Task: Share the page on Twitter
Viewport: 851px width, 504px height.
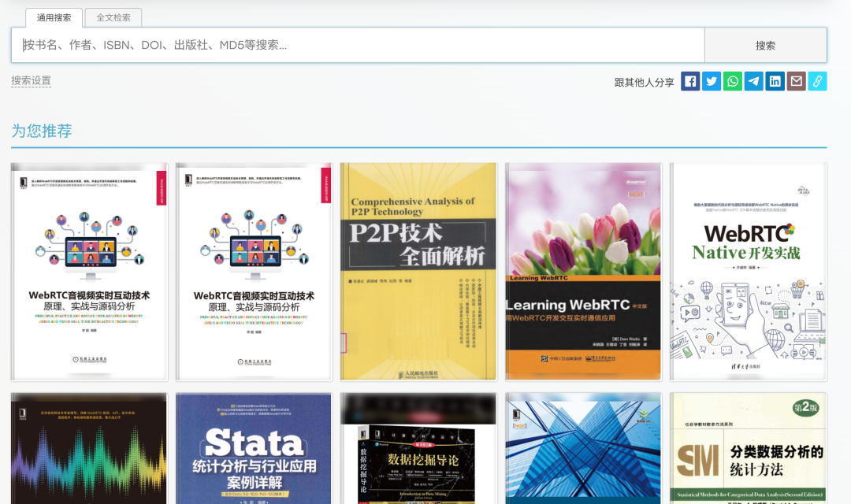Action: coord(711,81)
